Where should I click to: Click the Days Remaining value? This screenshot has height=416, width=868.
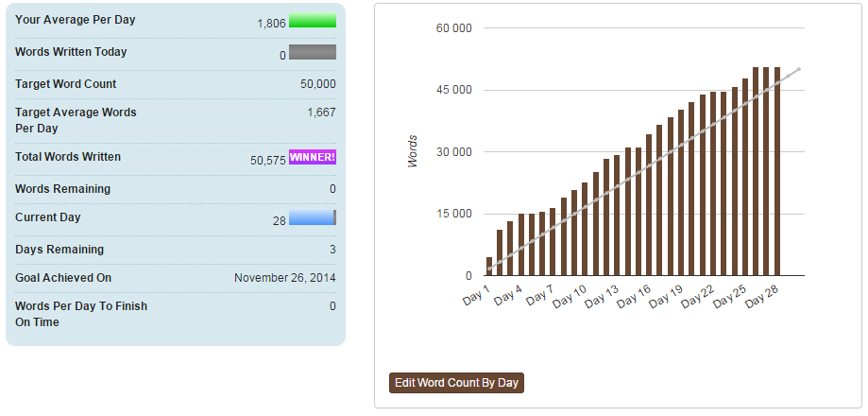[332, 250]
